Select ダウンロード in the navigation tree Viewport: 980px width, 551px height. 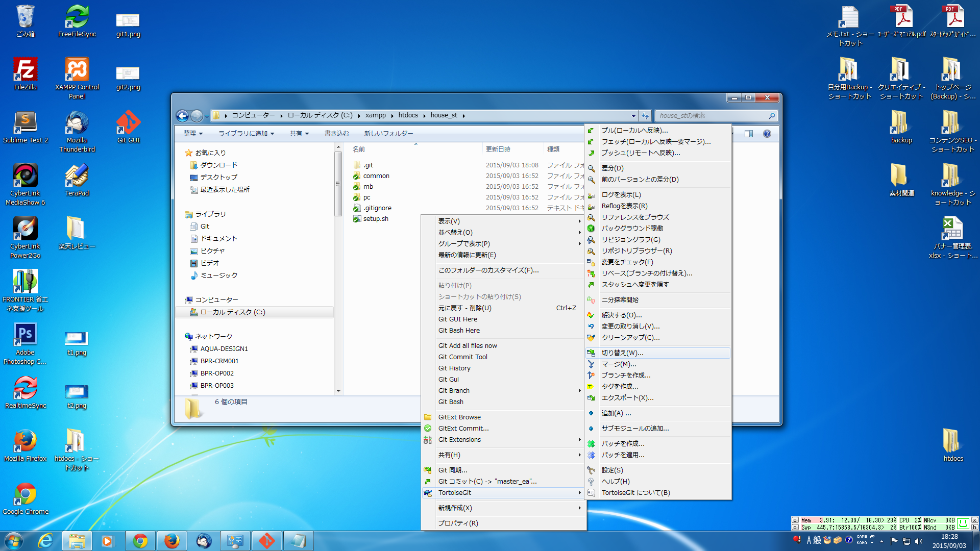218,165
